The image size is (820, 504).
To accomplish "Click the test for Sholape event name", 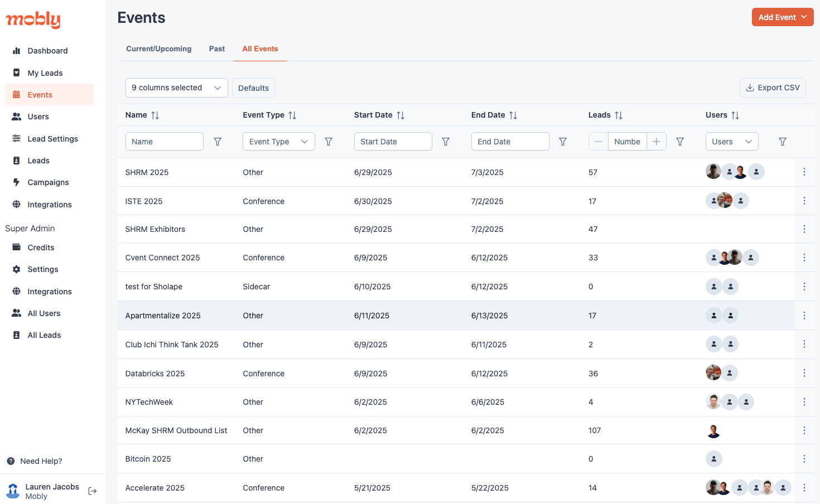I will tap(154, 287).
